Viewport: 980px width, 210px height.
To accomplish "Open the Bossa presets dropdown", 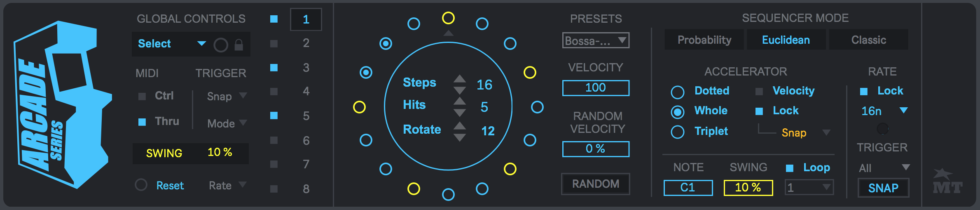I will (596, 40).
